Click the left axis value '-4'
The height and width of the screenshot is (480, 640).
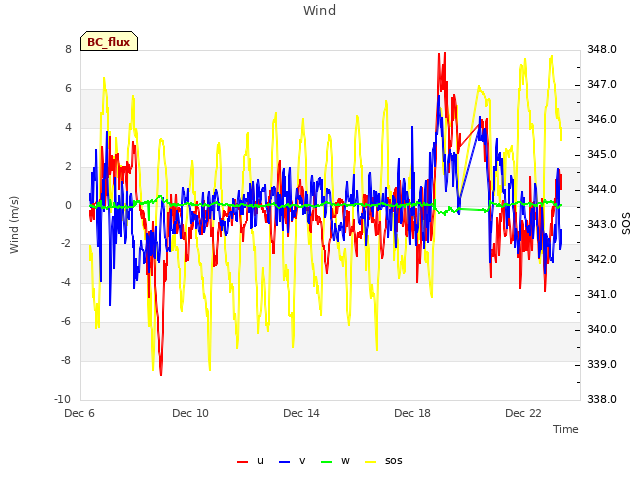[66, 282]
